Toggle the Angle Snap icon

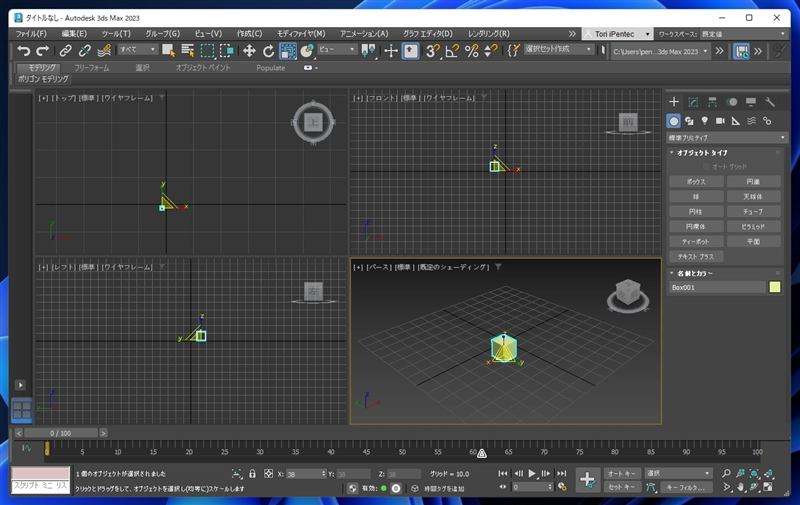[452, 50]
